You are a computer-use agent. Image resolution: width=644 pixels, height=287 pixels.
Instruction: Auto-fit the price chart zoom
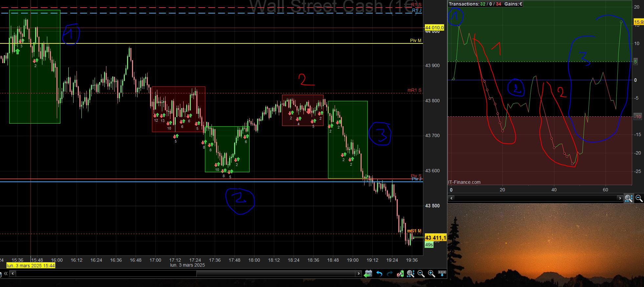pyautogui.click(x=411, y=274)
